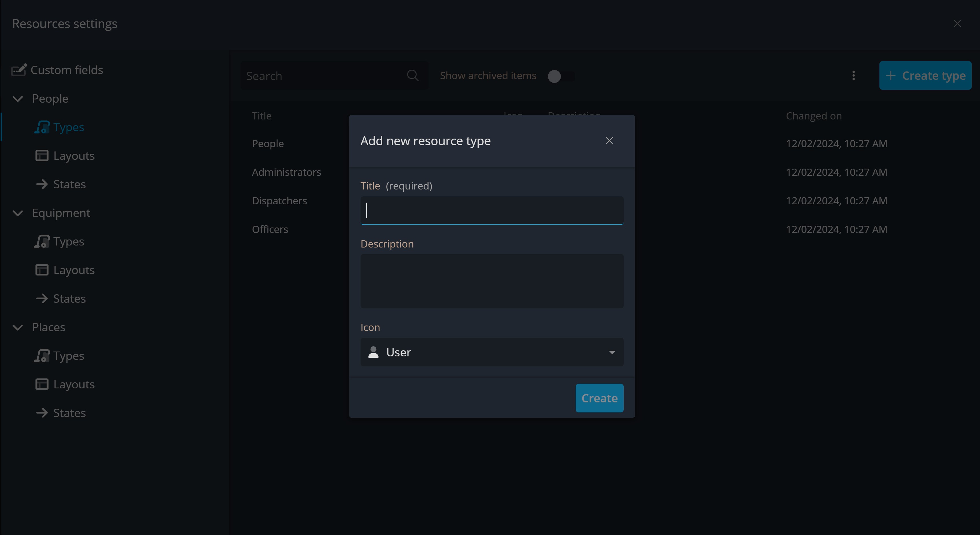
Task: Click the Places Types icon
Action: (x=42, y=356)
